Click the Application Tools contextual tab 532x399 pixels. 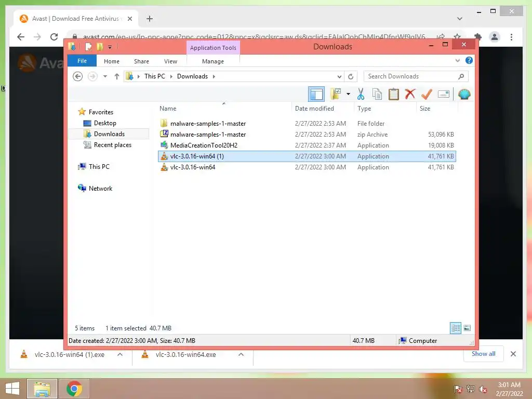(213, 47)
